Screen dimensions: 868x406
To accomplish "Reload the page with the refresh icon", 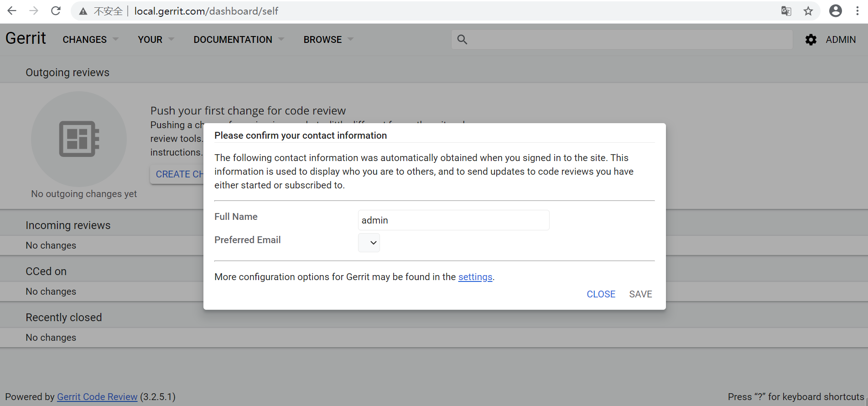I will 56,11.
